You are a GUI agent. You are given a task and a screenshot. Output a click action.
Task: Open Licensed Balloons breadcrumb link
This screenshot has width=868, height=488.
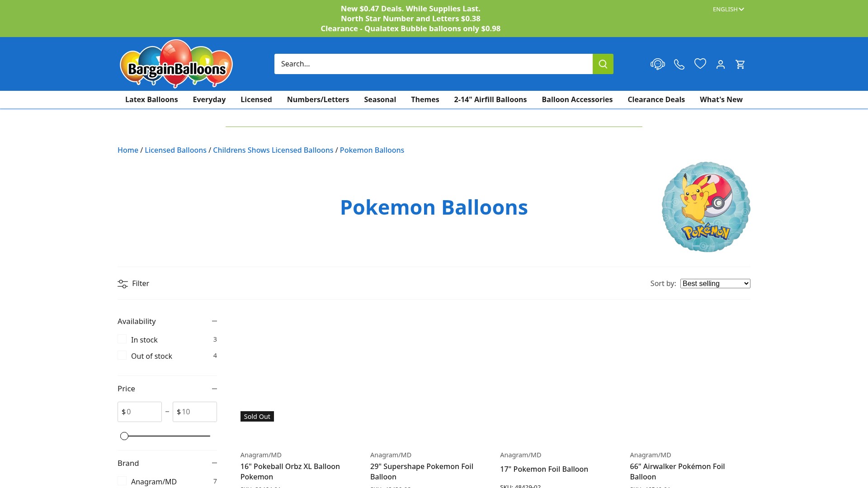pos(175,150)
